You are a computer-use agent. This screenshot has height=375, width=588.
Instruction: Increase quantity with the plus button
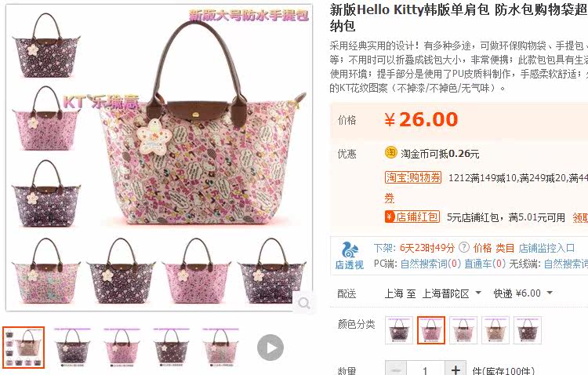[456, 370]
